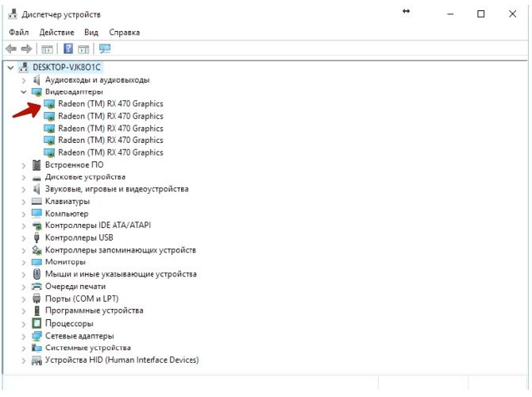This screenshot has width=532, height=397.
Task: Click the port icon beside Порты (COM и LPT)
Action: (37, 299)
